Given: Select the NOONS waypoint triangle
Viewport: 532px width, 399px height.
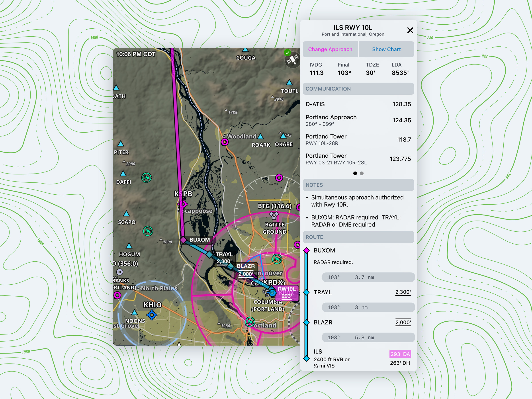Looking at the screenshot, I should (x=135, y=312).
